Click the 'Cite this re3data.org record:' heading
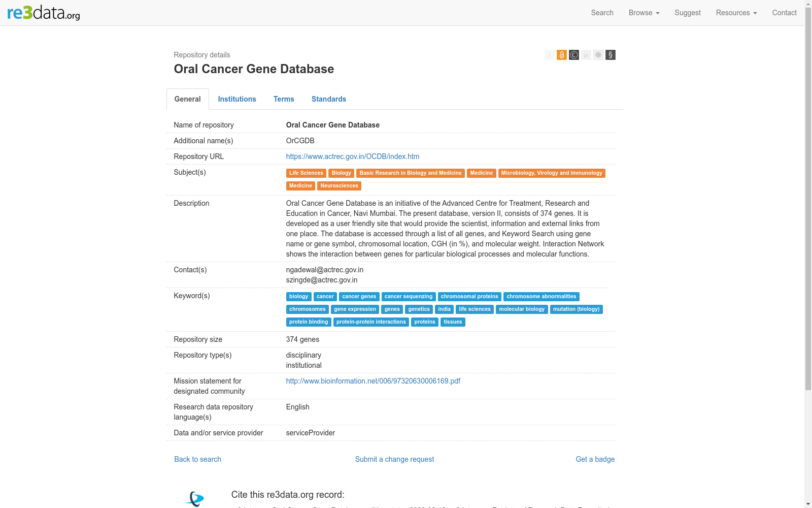The image size is (812, 508). tap(288, 495)
